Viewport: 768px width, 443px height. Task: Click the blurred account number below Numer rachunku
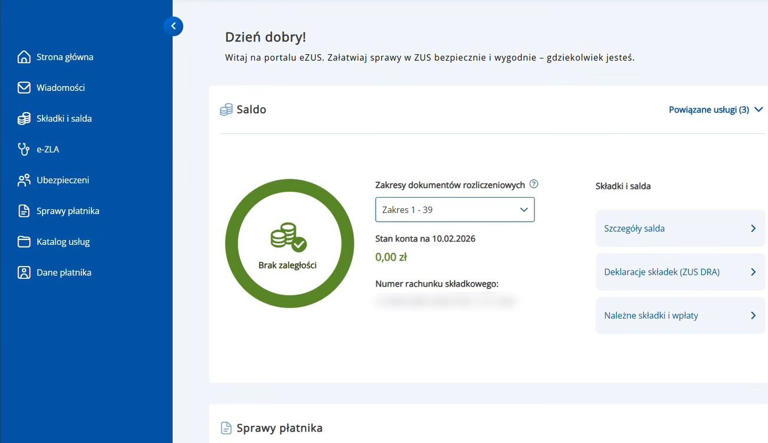[x=445, y=301]
